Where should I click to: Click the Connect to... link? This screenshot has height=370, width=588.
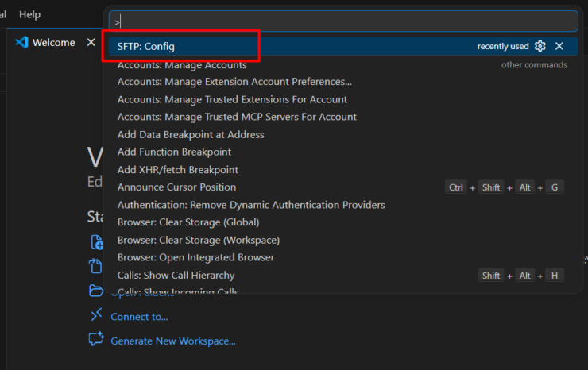[x=139, y=317]
